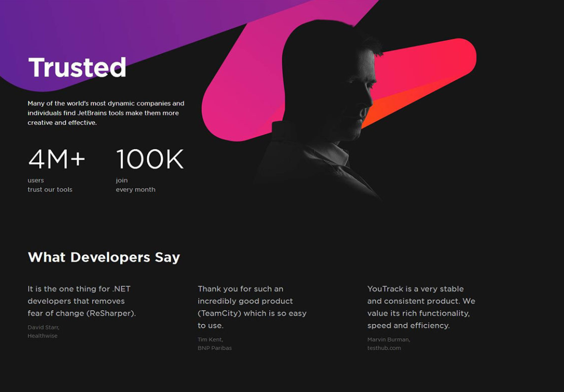This screenshot has height=392, width=564.
Task: Open the YouTrack testimonial quote
Action: pyautogui.click(x=421, y=307)
